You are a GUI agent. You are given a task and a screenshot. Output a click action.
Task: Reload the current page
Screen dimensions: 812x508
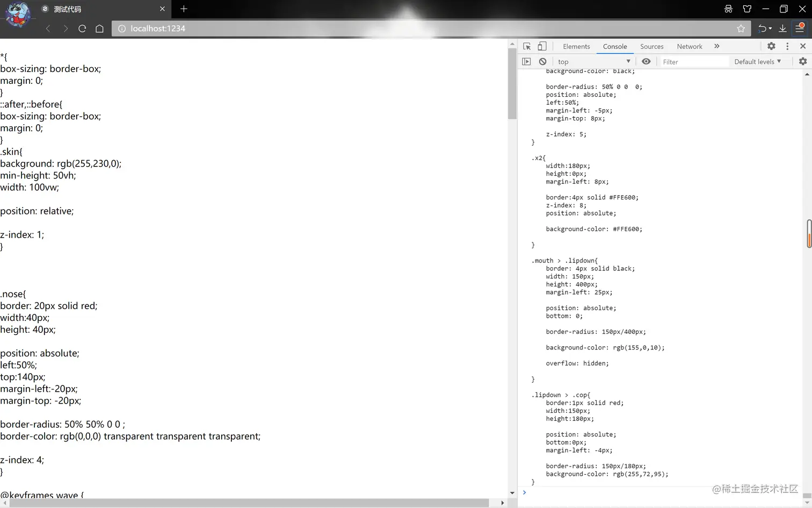pyautogui.click(x=82, y=28)
